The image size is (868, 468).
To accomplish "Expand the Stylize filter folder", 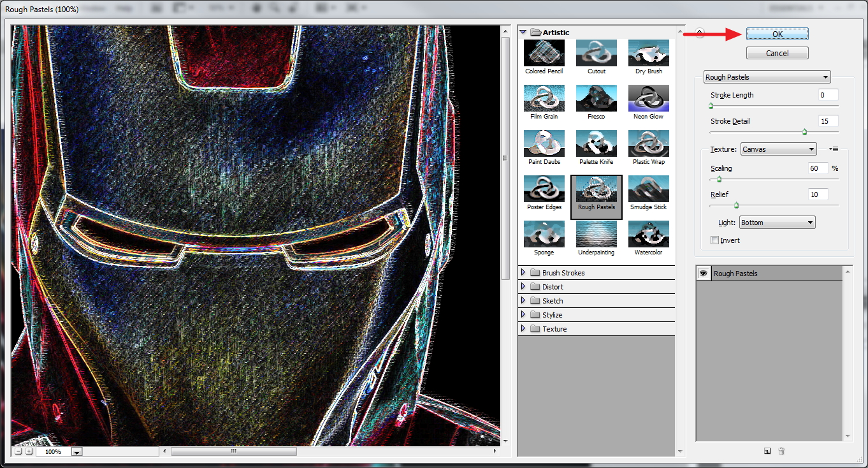I will tap(523, 314).
